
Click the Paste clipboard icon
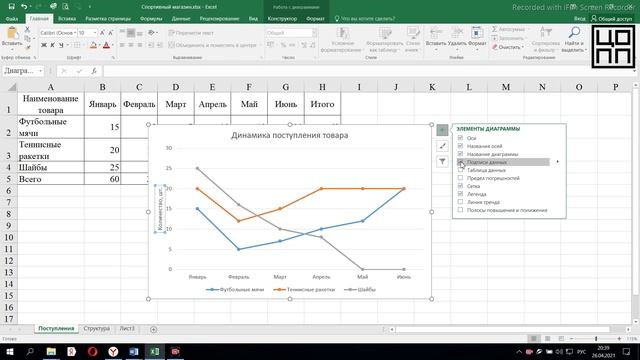[12, 33]
